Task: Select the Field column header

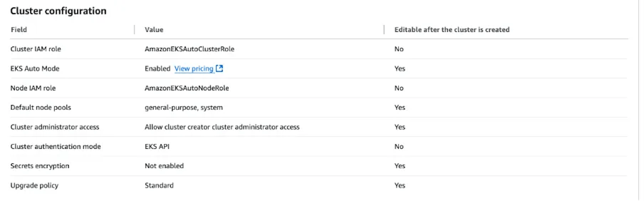Action: pyautogui.click(x=19, y=30)
